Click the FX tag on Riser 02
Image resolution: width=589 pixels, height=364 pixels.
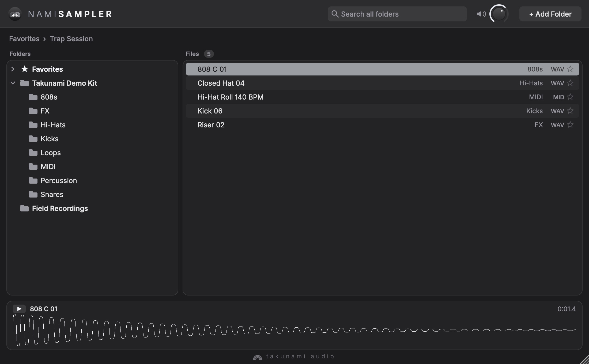(539, 125)
